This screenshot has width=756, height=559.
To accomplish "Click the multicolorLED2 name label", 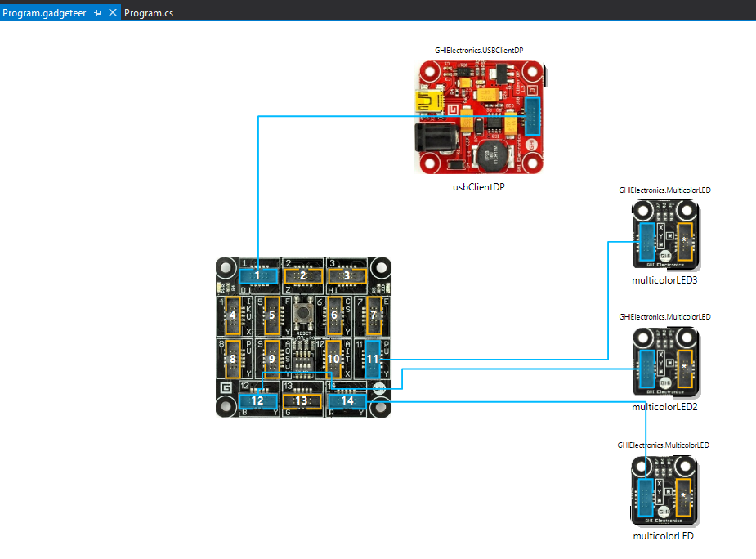I will [664, 406].
